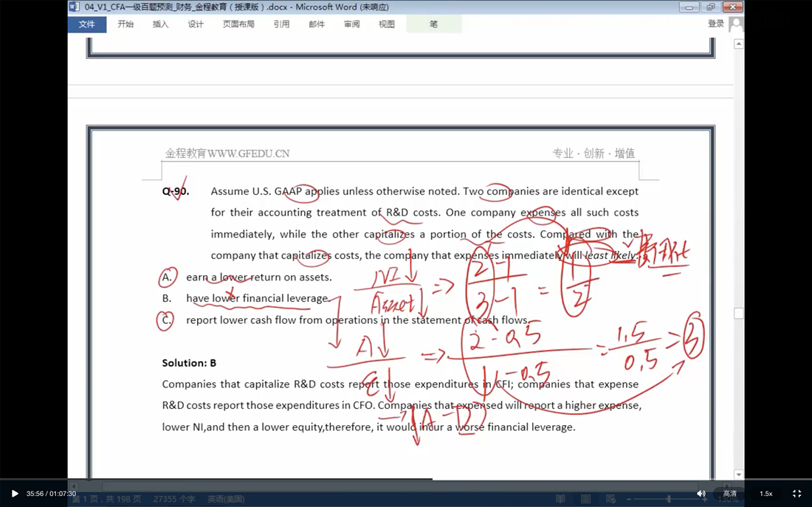Click the vertical scrollbar thumb
812x507 pixels.
(739, 313)
